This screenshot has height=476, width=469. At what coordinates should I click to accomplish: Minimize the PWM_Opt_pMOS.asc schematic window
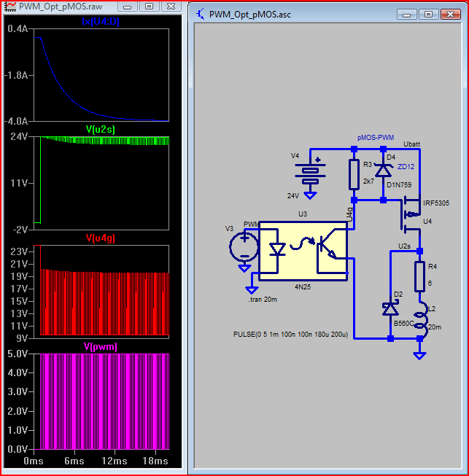(x=407, y=15)
